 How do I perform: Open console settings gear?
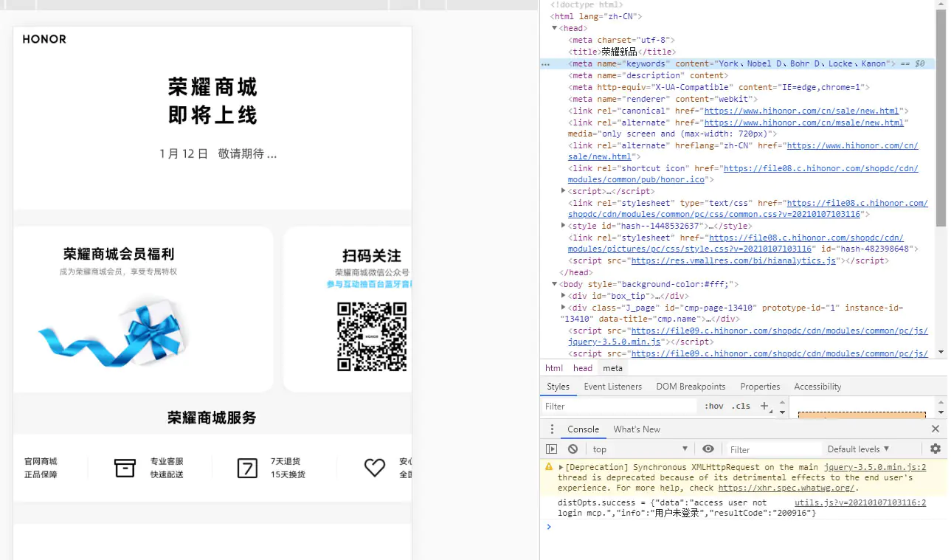pos(936,449)
